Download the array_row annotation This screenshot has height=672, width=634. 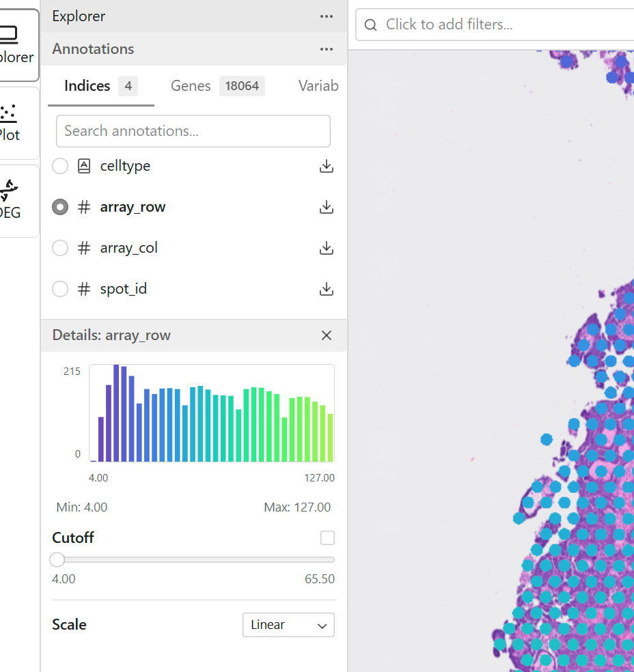coord(327,207)
